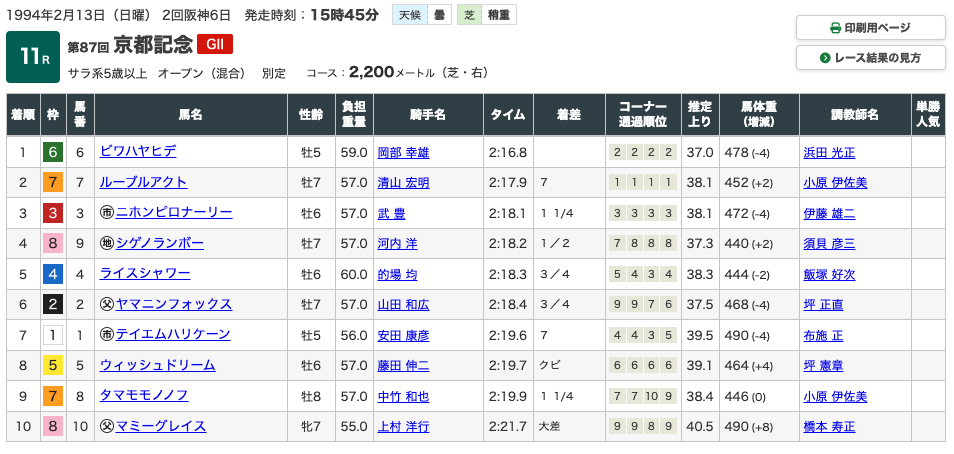Viewport: 954px width, 454px height.
Task: Click the circled mark beside シゲノランボー
Action: click(x=107, y=243)
